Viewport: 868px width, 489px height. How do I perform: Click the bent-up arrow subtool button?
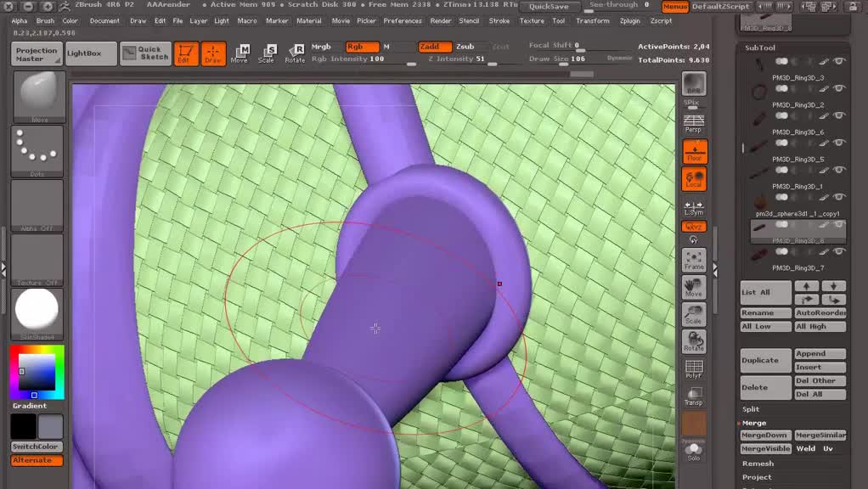pos(807,300)
